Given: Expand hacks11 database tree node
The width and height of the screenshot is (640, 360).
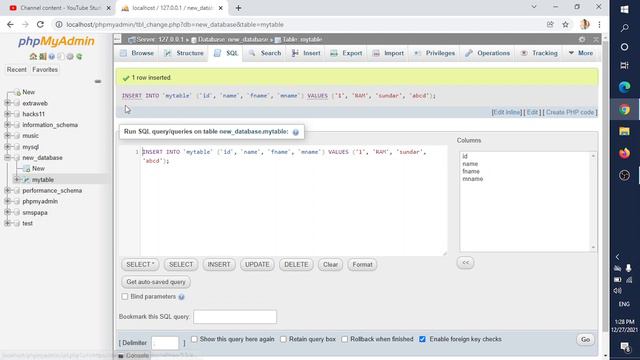Looking at the screenshot, I should pyautogui.click(x=7, y=114).
